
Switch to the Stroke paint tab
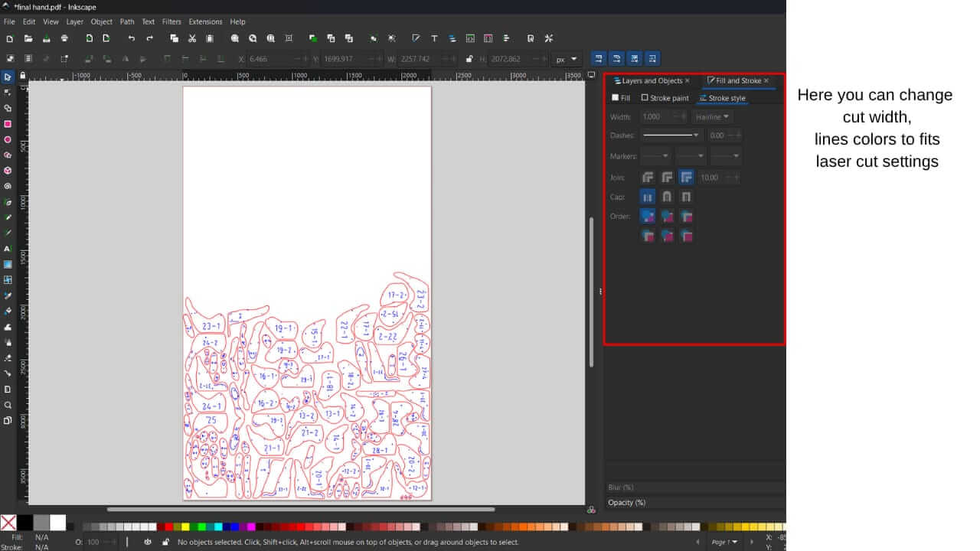(x=665, y=98)
